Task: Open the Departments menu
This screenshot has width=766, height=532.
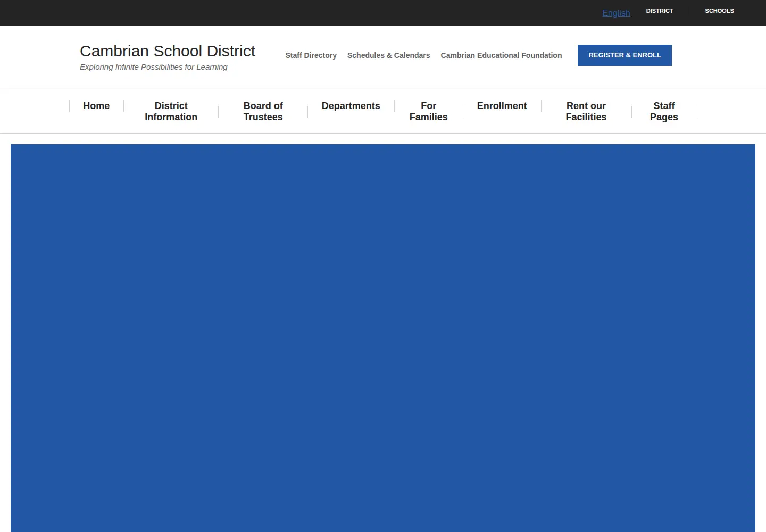Action: 351,106
